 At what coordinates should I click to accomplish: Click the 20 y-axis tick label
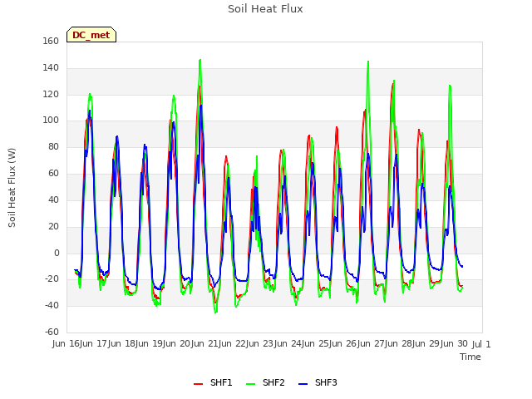[53, 226]
